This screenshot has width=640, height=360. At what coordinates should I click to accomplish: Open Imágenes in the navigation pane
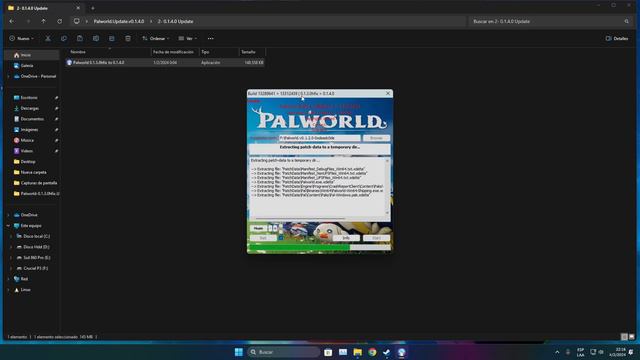[x=29, y=129]
